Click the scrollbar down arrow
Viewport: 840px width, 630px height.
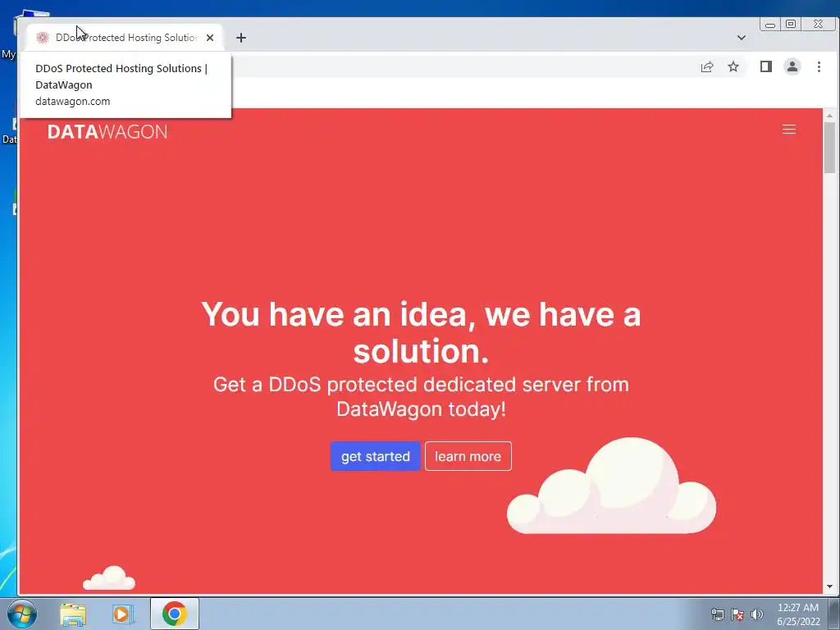(x=830, y=587)
